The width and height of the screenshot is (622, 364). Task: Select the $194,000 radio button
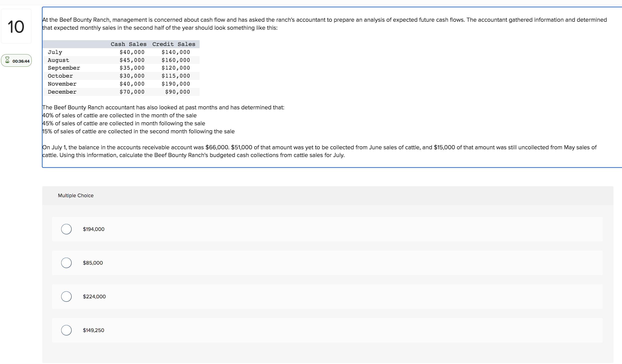tap(66, 229)
